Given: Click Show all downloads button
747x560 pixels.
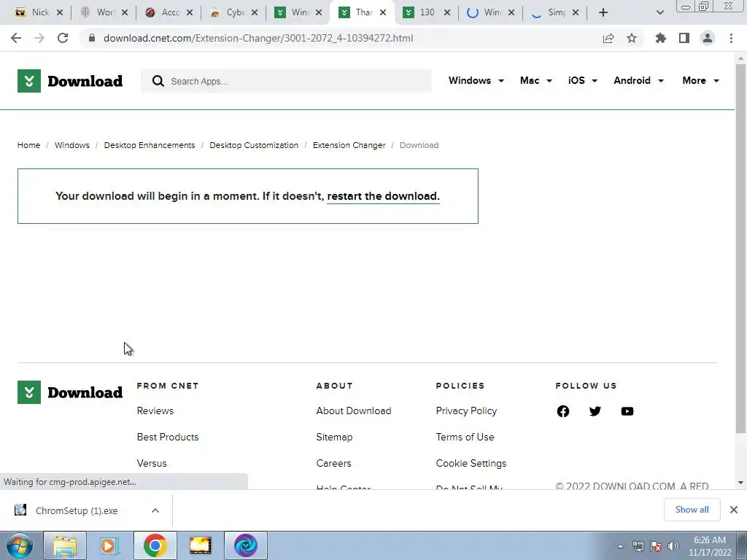Looking at the screenshot, I should (692, 510).
